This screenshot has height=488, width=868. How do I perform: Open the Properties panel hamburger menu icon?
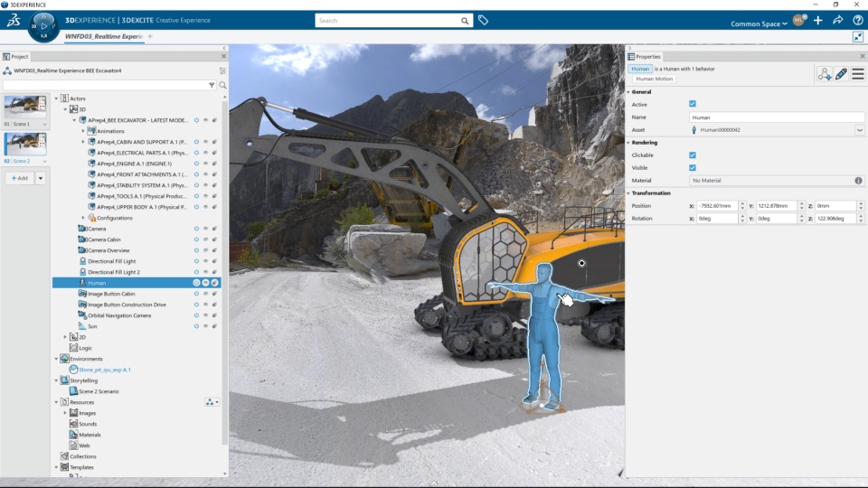tap(858, 73)
